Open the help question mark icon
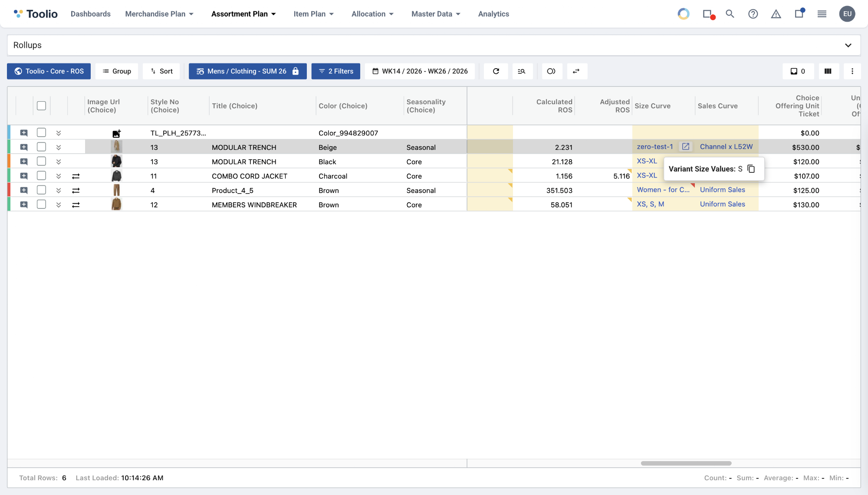Screen dimensions: 868x495 753,14
